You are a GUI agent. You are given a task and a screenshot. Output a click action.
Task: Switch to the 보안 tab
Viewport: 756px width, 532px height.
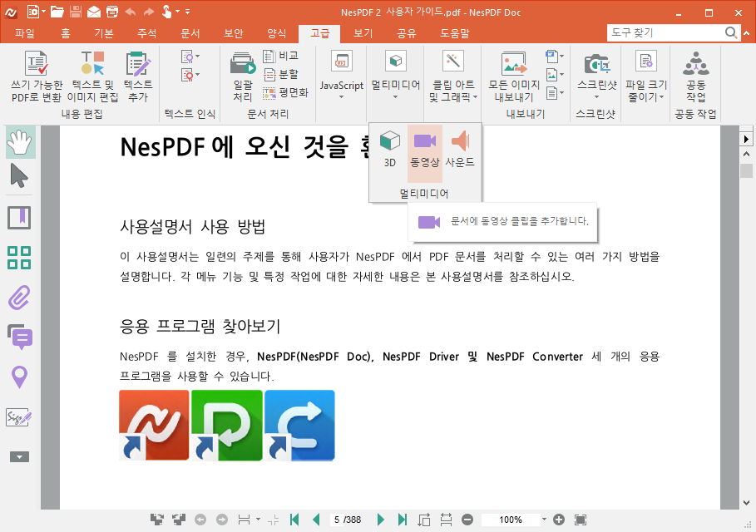point(234,33)
